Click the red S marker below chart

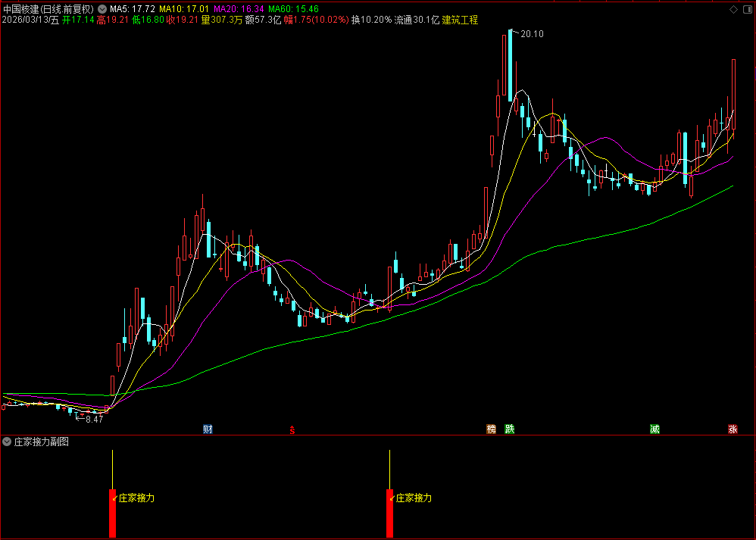(x=292, y=429)
